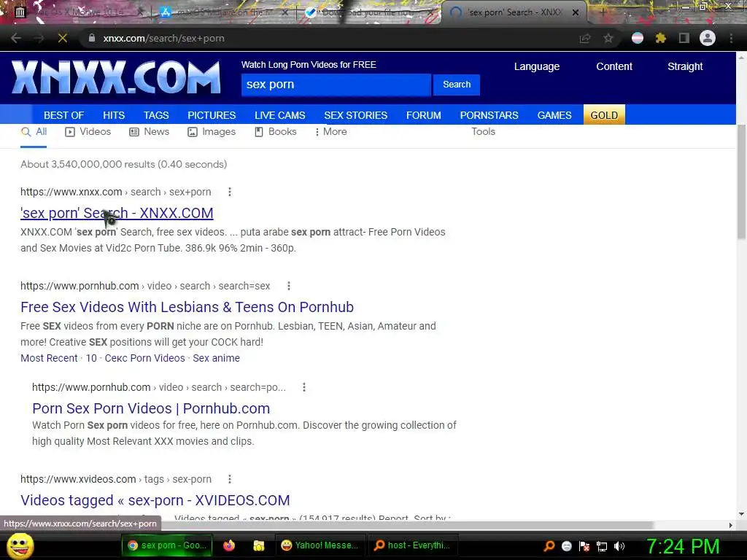Open options dots beside xnxx.com result URL

click(230, 192)
